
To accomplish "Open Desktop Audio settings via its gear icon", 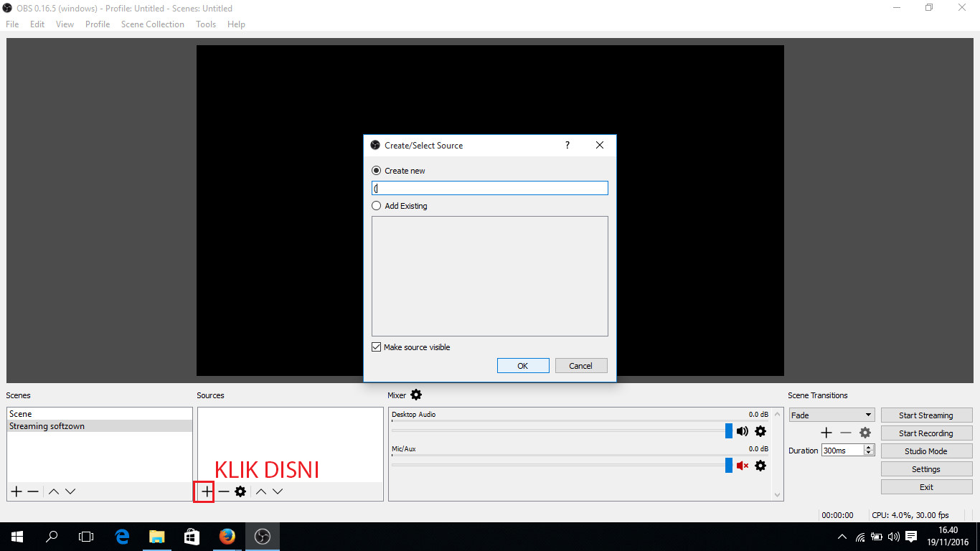I will click(760, 431).
